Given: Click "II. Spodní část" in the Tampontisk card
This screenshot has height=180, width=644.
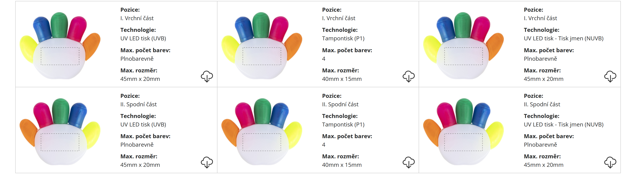Looking at the screenshot, I should pos(340,104).
